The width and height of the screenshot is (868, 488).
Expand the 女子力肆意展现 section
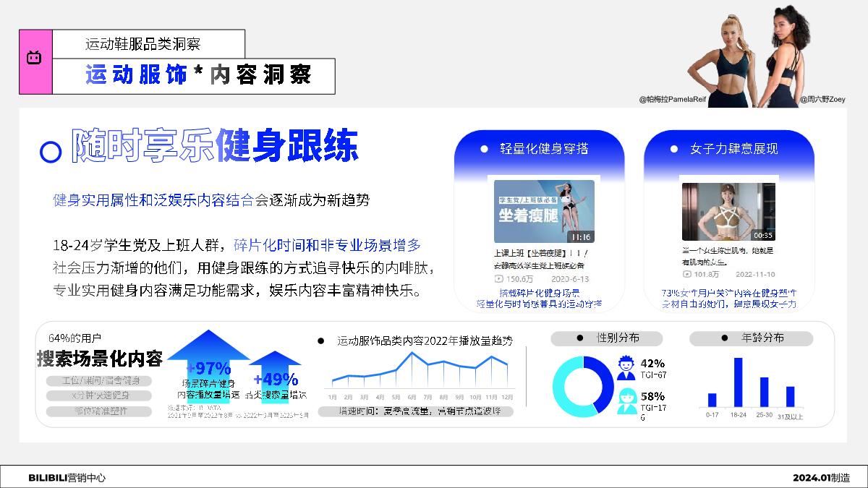732,148
